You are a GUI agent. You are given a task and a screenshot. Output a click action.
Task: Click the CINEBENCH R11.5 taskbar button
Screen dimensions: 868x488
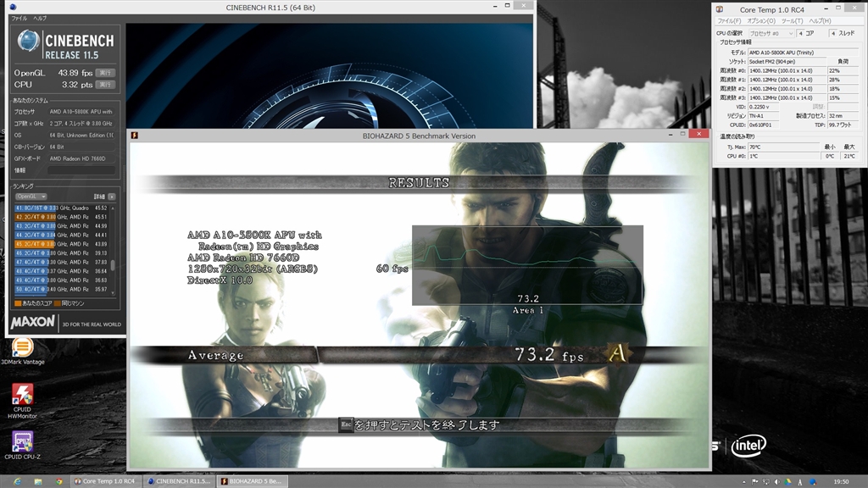point(178,481)
